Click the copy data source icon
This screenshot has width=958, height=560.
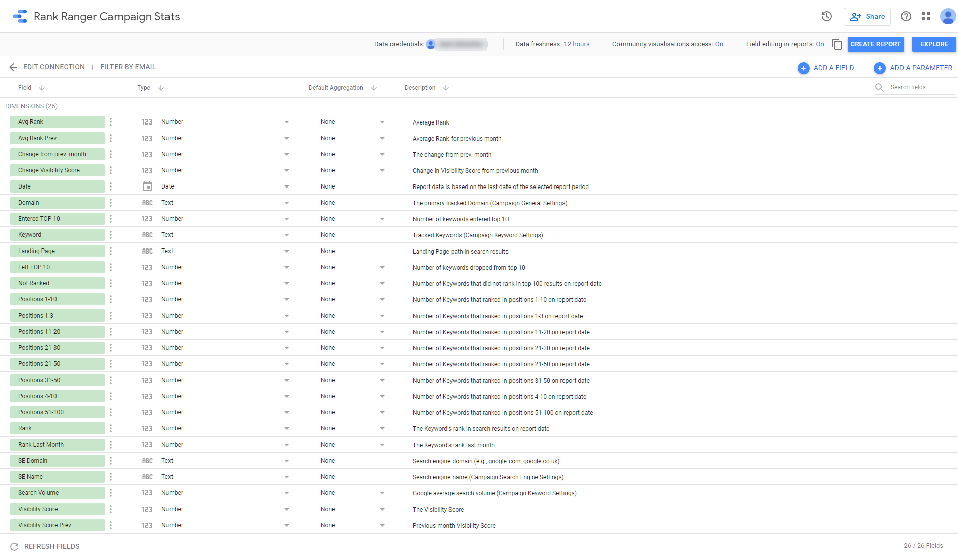coord(837,44)
